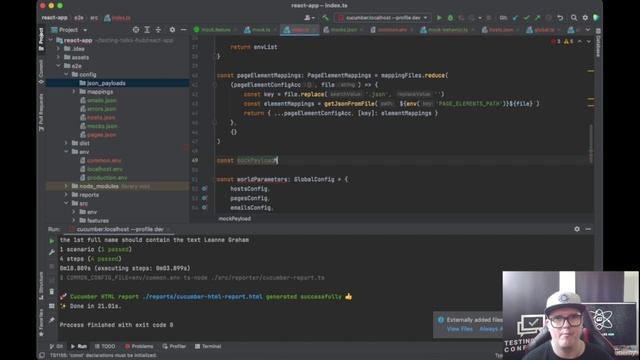This screenshot has width=640, height=360.
Task: Click mockPayload breadcrumb below editor
Action: 235,219
